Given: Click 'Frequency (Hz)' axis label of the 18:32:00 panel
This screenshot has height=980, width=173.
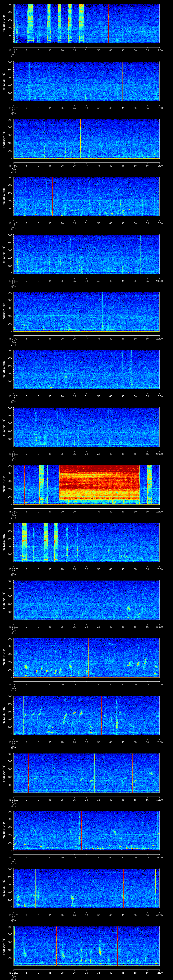Looking at the screenshot, I should (x=4, y=946).
